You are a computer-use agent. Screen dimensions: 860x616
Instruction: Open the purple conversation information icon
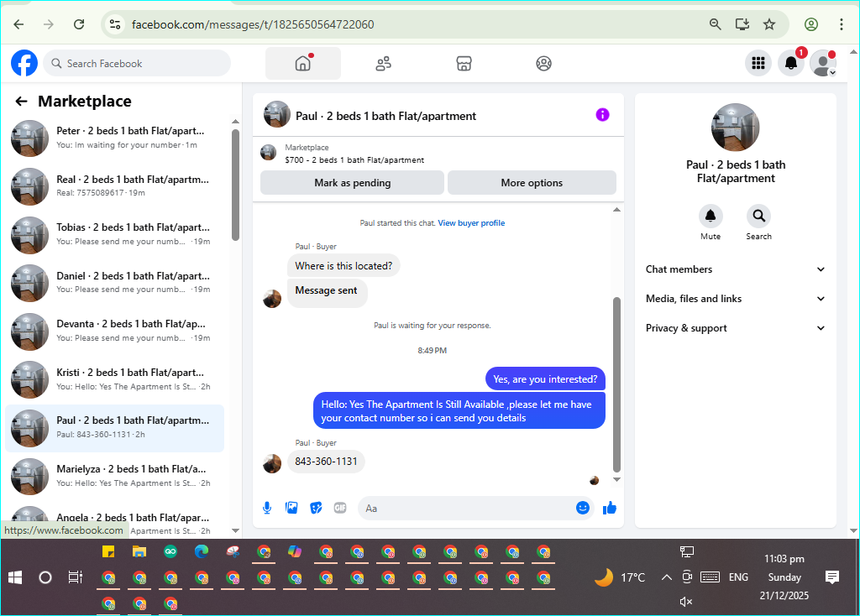click(x=602, y=115)
